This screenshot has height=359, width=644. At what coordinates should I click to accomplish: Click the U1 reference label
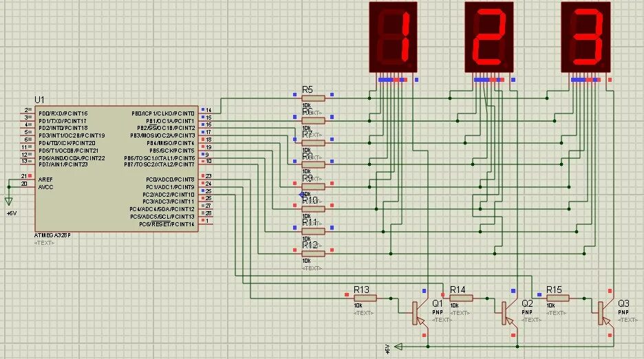(39, 100)
